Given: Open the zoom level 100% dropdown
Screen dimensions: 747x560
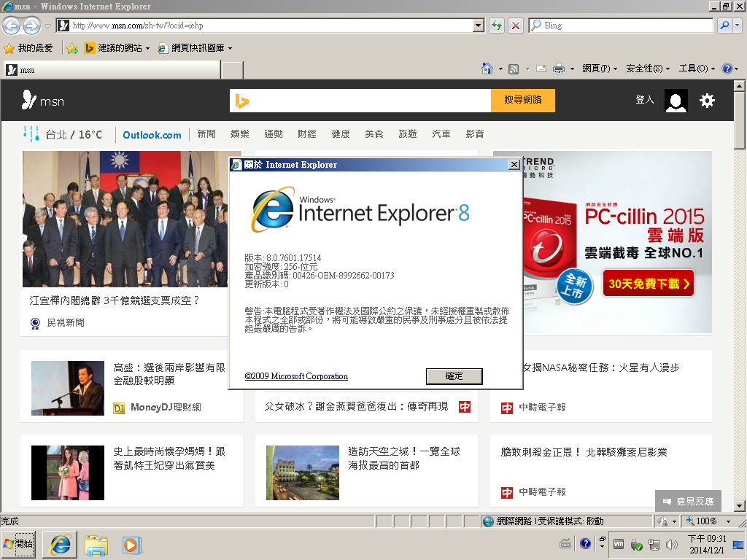Looking at the screenshot, I should (727, 521).
